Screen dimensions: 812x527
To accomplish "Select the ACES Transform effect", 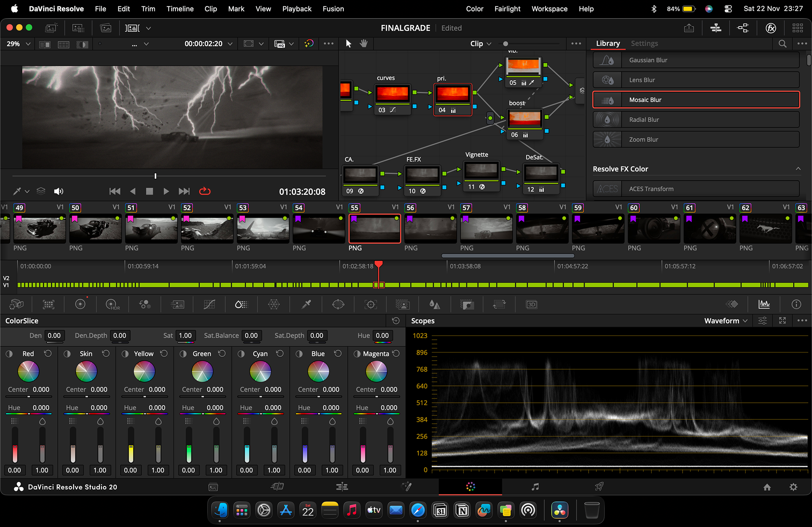I will coord(696,189).
